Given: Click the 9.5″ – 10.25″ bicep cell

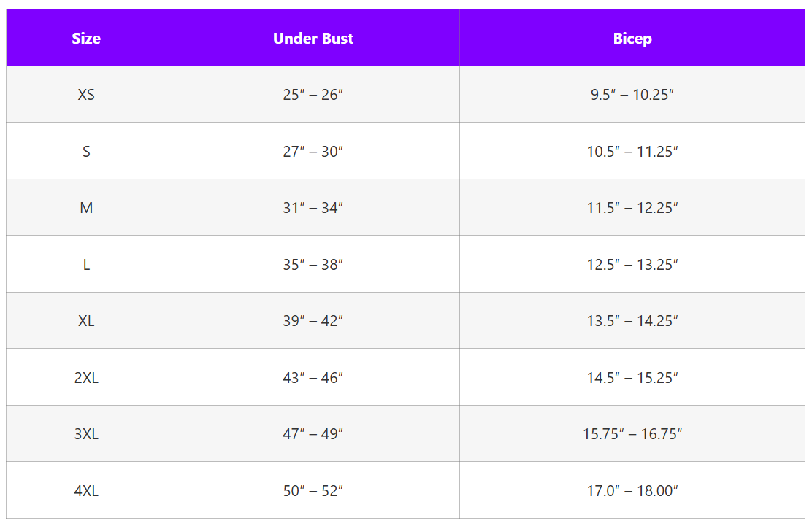Looking at the screenshot, I should [x=632, y=95].
